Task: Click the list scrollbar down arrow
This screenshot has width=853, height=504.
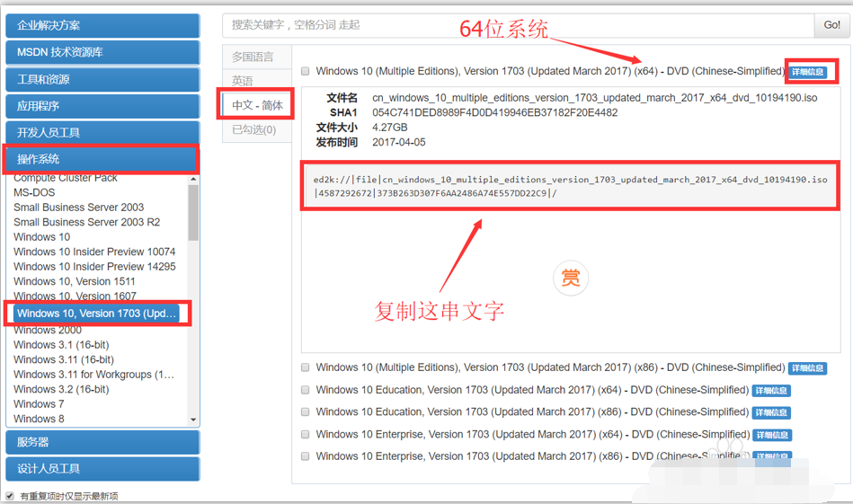Action: point(193,420)
